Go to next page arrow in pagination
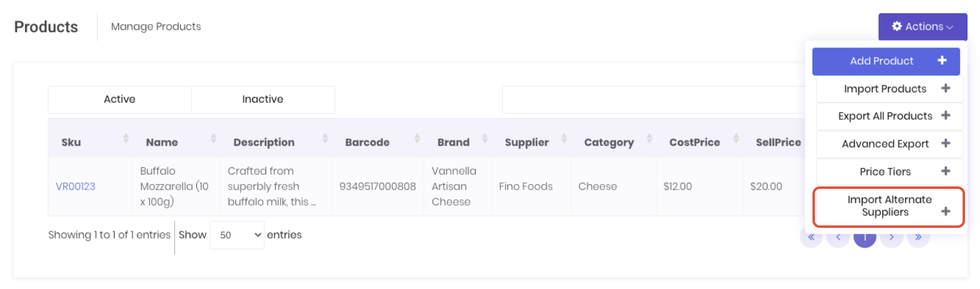This screenshot has height=289, width=980. tap(891, 237)
